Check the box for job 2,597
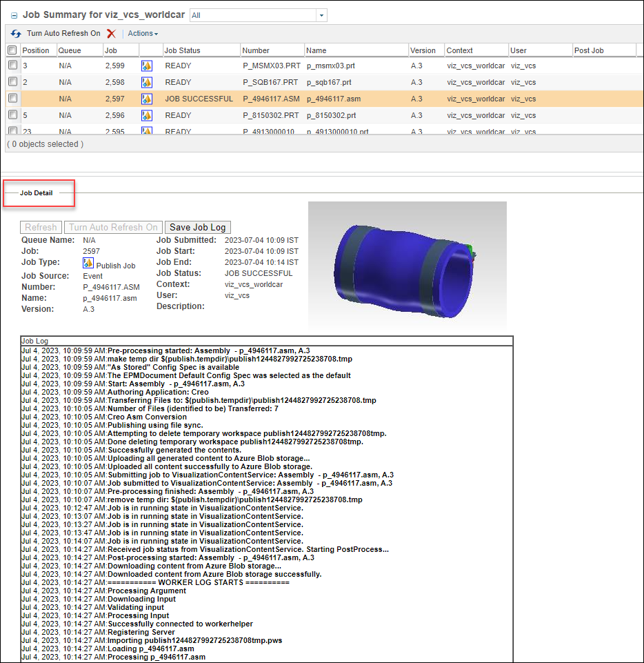 coord(13,98)
